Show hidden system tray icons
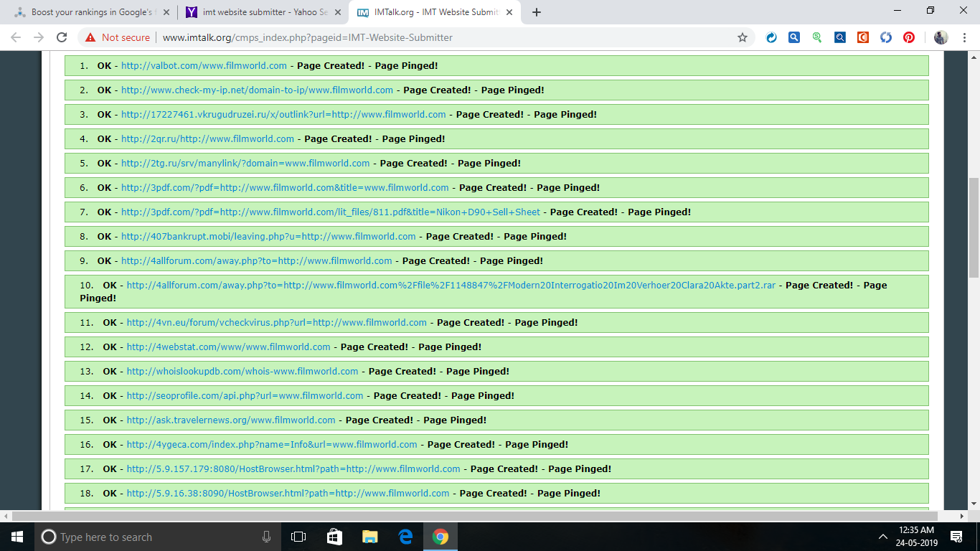The height and width of the screenshot is (551, 980). 883,537
